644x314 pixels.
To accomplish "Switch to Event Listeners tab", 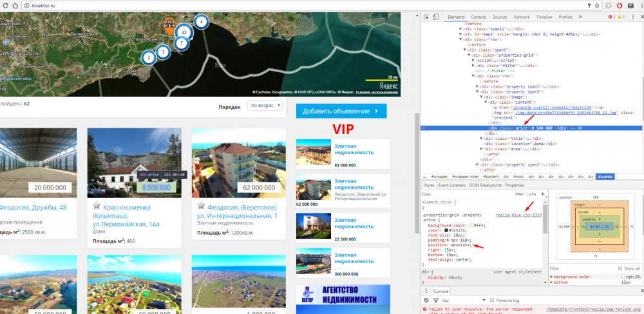I will coord(452,185).
